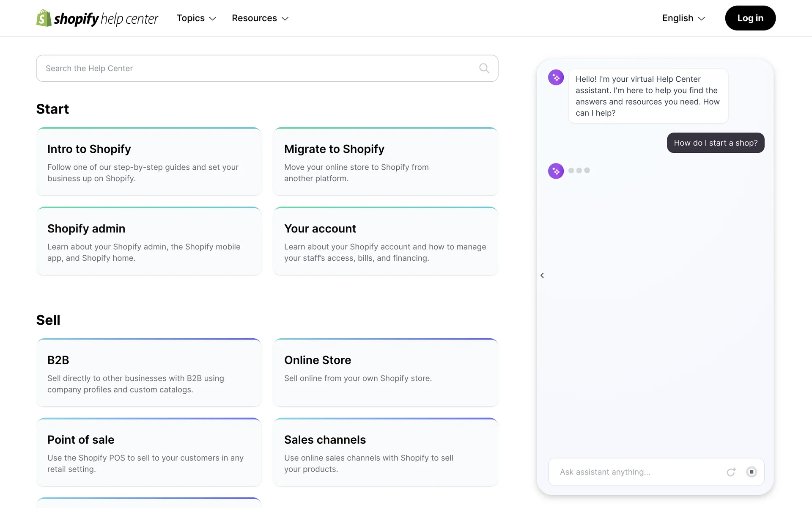
Task: Open the Shopify admin topic card
Action: coord(148,241)
